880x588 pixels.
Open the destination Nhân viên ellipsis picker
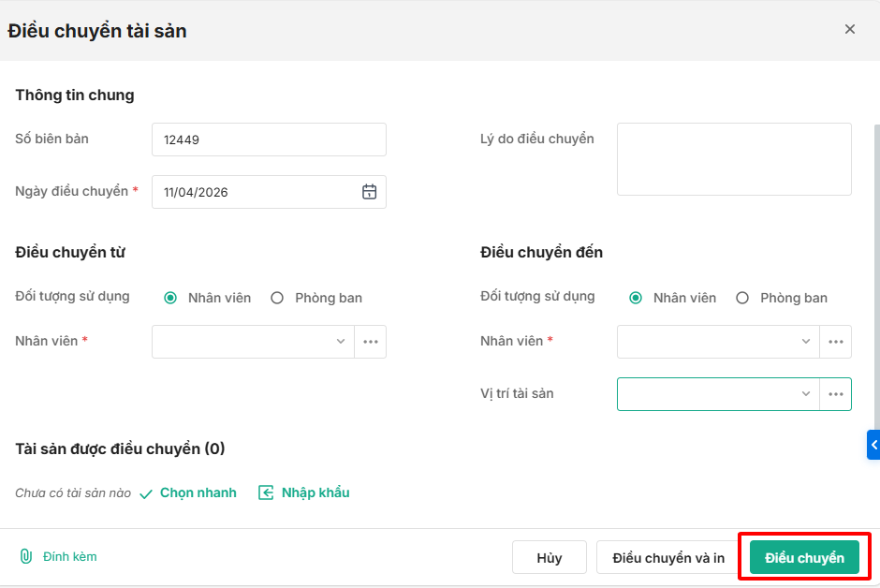tap(836, 342)
